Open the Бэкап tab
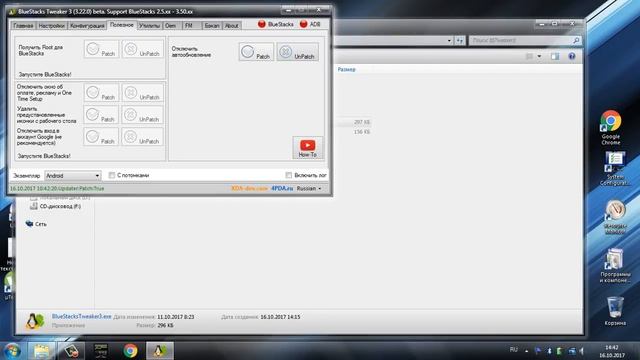This screenshot has height=360, width=640. point(212,26)
